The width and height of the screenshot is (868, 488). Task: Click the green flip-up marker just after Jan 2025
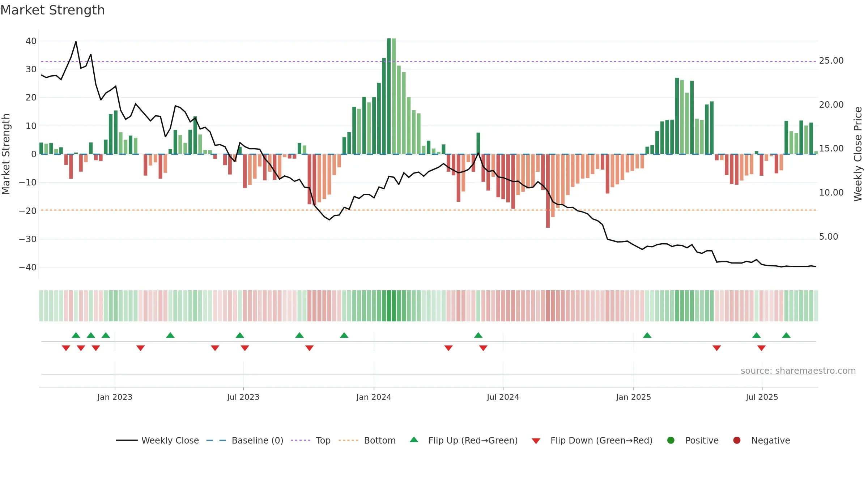tap(647, 335)
